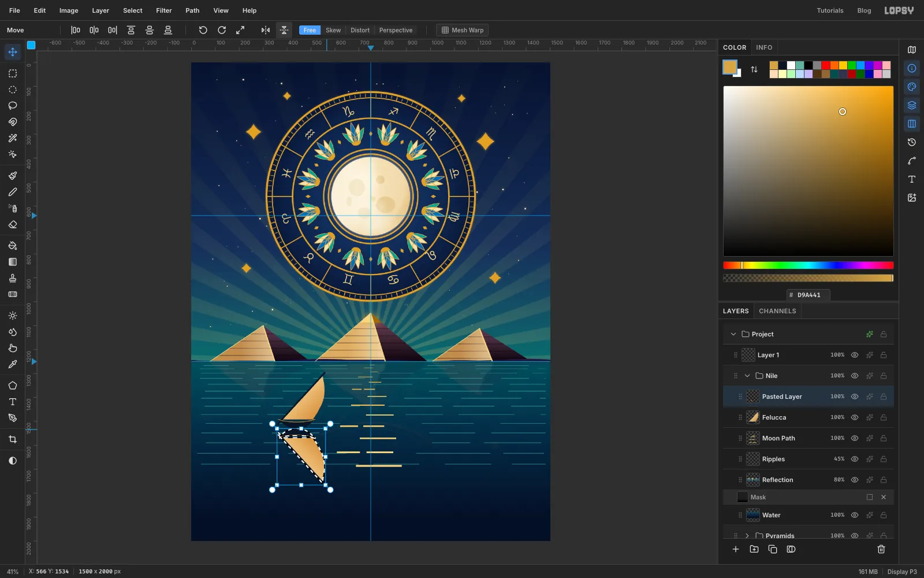The image size is (924, 578).
Task: Delete layer using trash icon
Action: pyautogui.click(x=881, y=549)
